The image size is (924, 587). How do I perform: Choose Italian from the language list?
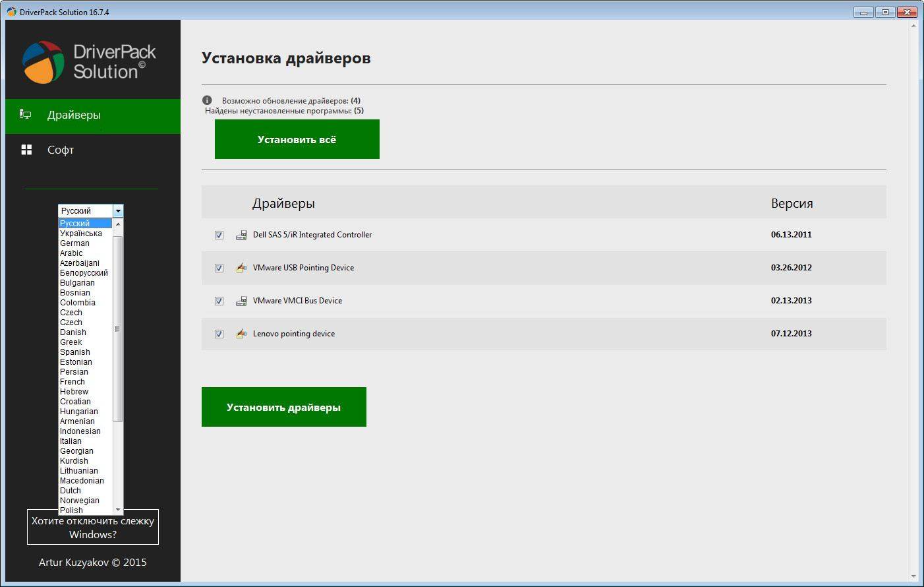coord(86,441)
